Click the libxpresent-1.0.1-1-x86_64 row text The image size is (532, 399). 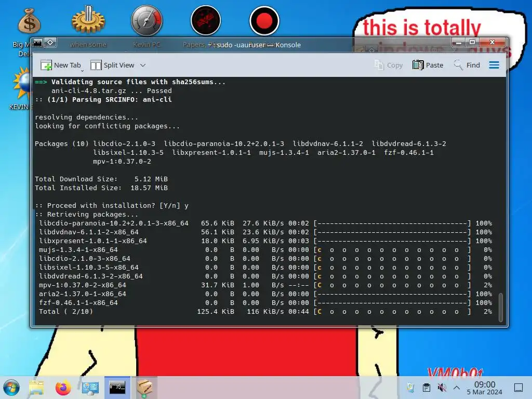93,241
